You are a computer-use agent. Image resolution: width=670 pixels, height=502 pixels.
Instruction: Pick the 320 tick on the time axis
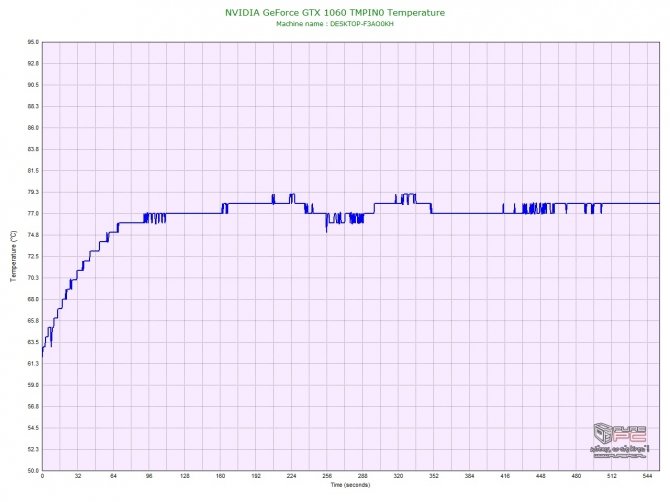coord(398,476)
